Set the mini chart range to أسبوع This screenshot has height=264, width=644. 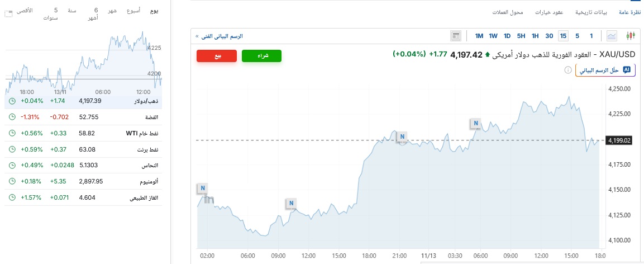(x=132, y=11)
